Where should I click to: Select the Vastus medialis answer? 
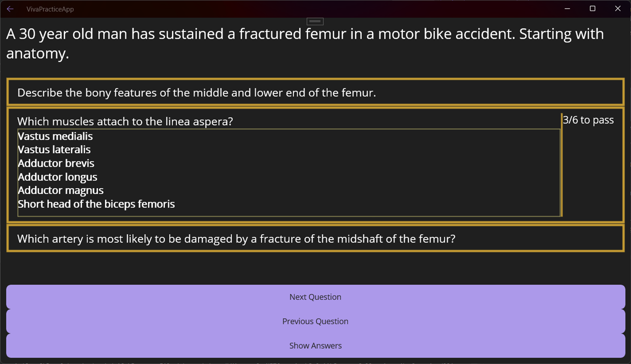56,136
